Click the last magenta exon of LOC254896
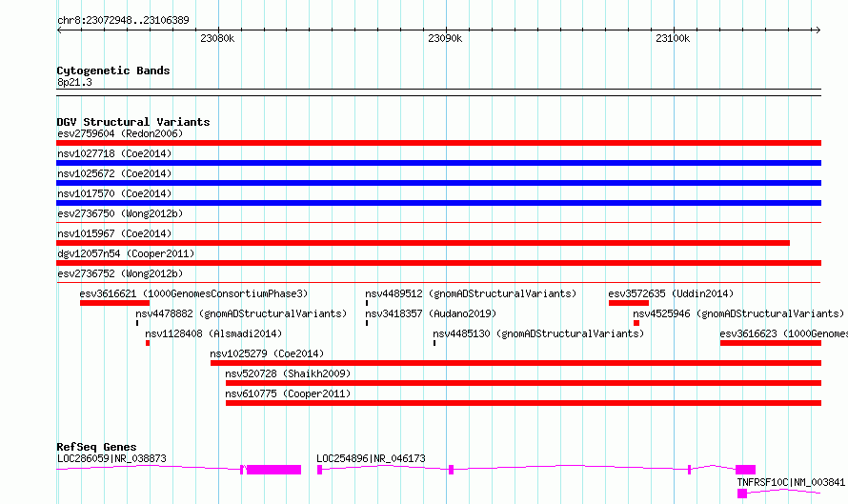Viewport: 848px width, 504px height. (746, 470)
